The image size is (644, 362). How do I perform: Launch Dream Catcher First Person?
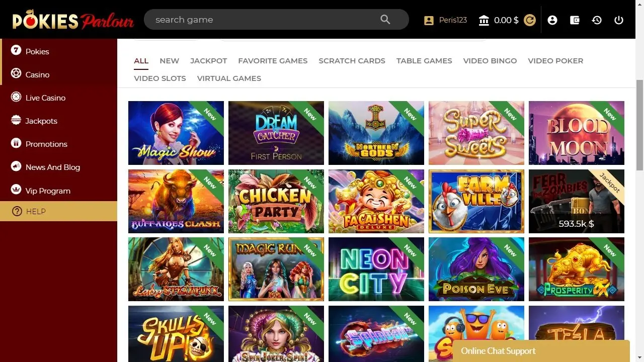[x=276, y=133]
